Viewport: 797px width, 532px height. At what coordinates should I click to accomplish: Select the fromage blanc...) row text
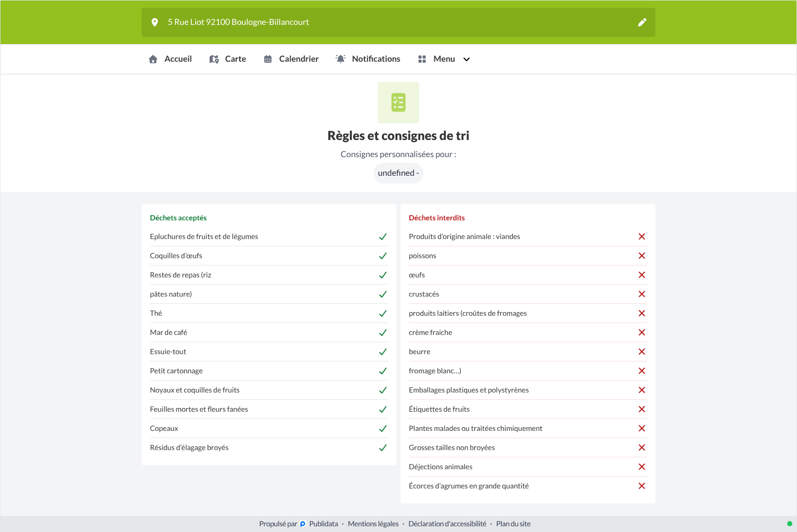435,371
